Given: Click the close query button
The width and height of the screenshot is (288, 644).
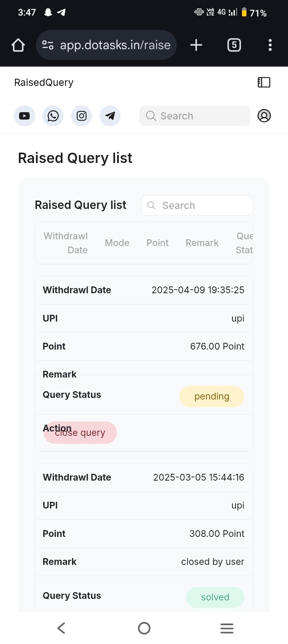Looking at the screenshot, I should click(80, 433).
